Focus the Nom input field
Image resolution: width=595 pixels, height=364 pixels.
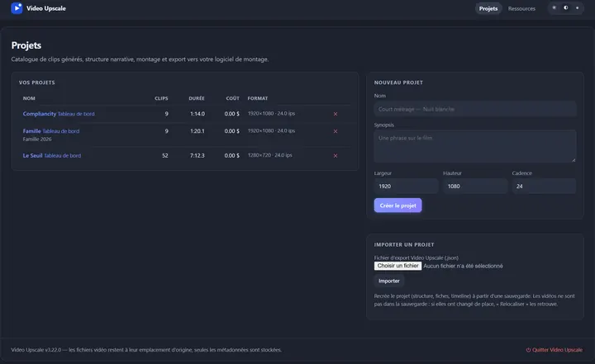coord(475,109)
